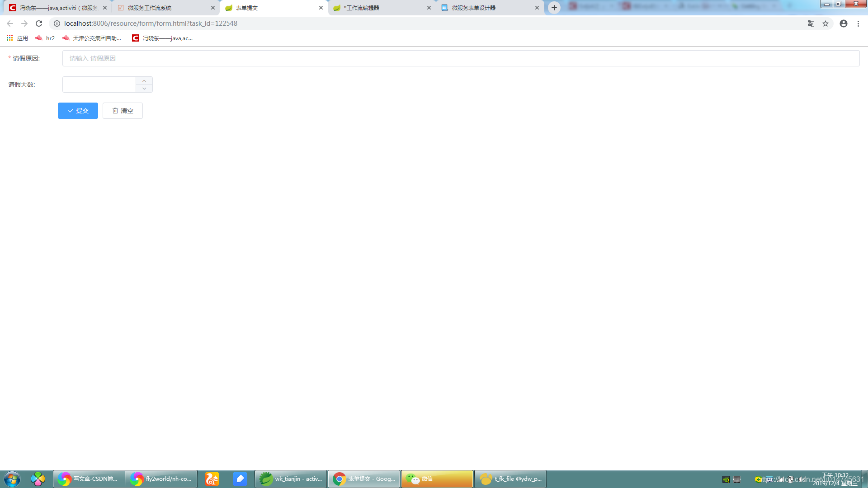View site information icon in address bar
This screenshot has height=488, width=868.
[57, 23]
